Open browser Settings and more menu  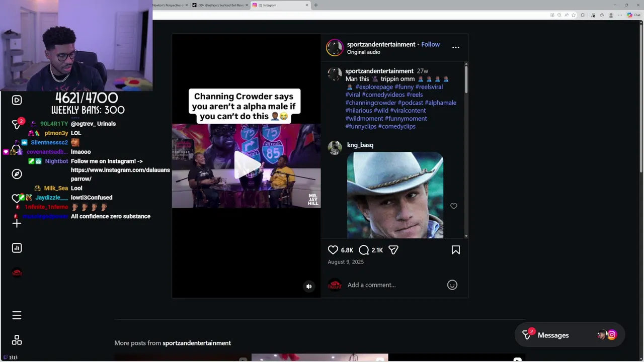pyautogui.click(x=620, y=15)
